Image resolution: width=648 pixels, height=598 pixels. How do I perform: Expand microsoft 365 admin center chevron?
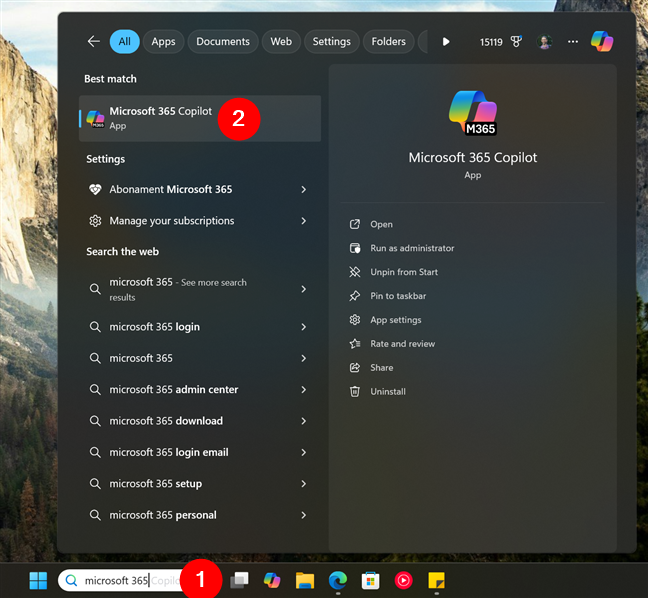tap(304, 390)
